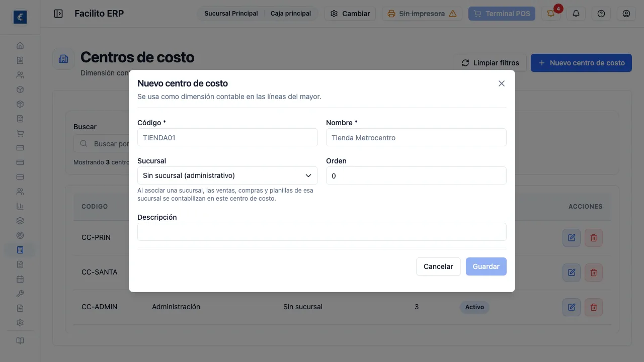The height and width of the screenshot is (362, 644).
Task: Click the Descripción text field
Action: [322, 232]
